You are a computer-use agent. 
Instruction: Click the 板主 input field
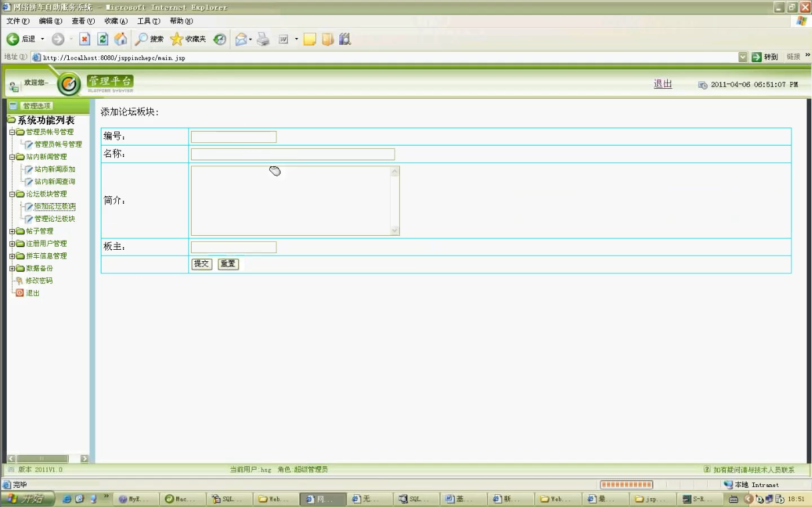234,247
